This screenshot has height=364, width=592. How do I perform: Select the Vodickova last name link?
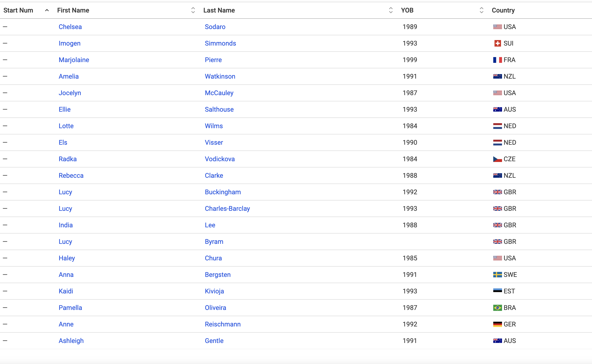(220, 159)
